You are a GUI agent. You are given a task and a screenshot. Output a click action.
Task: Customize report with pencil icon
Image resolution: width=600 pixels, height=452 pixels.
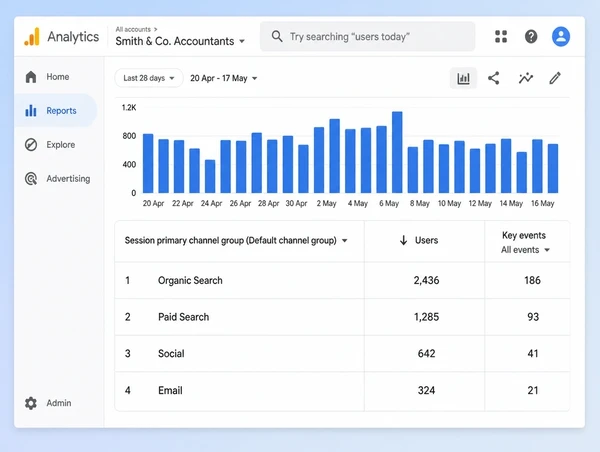pos(555,78)
